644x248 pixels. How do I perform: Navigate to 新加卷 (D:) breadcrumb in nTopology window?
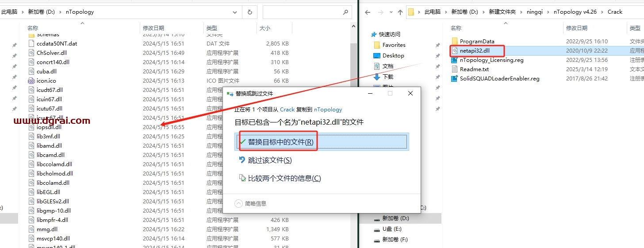pos(41,12)
